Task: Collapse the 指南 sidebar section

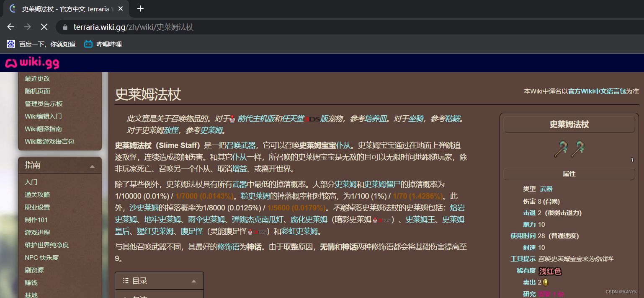Action: click(x=93, y=166)
